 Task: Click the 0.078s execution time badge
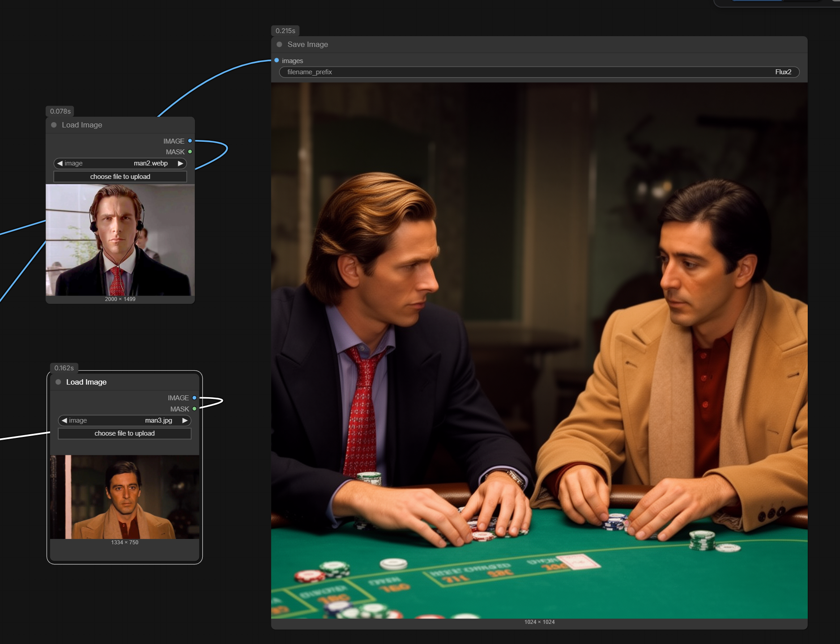tap(60, 111)
